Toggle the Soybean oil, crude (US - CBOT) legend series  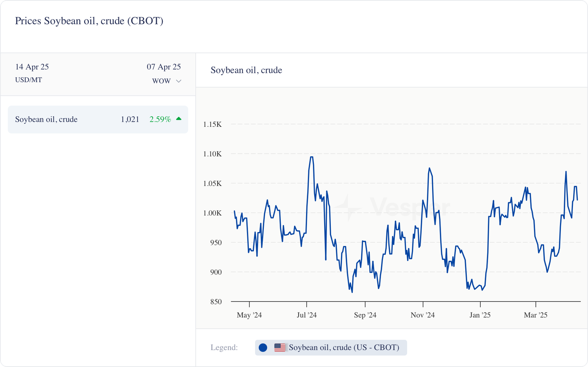click(x=343, y=348)
